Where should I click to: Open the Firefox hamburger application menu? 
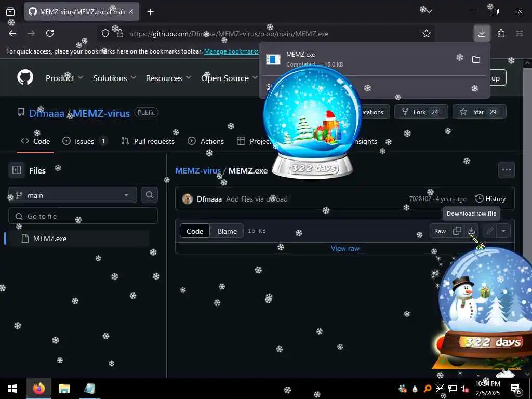(520, 33)
